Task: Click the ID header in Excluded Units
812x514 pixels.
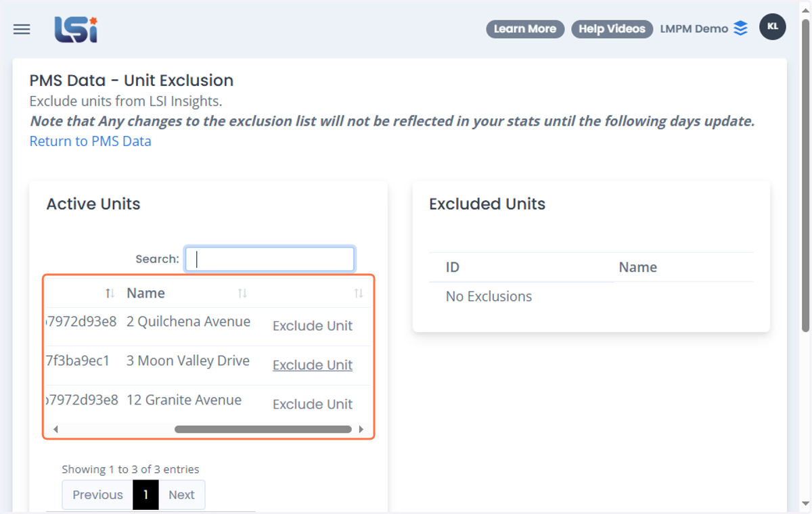Action: (x=453, y=267)
